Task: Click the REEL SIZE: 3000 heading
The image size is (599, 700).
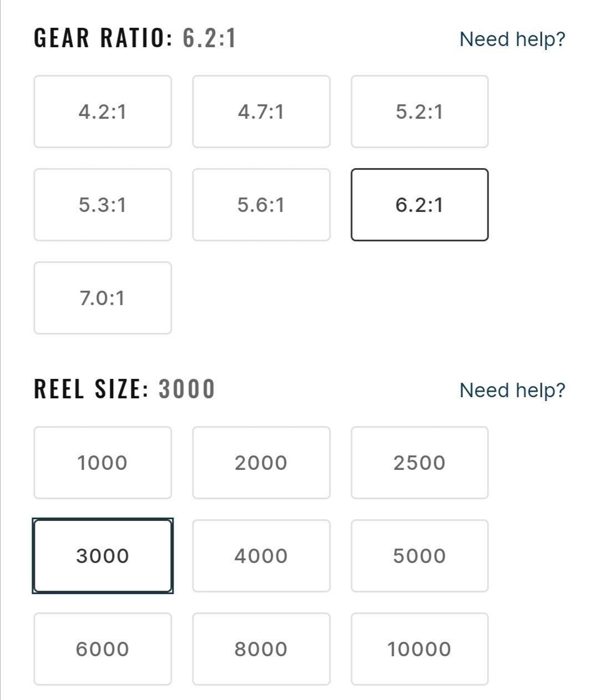Action: tap(124, 389)
